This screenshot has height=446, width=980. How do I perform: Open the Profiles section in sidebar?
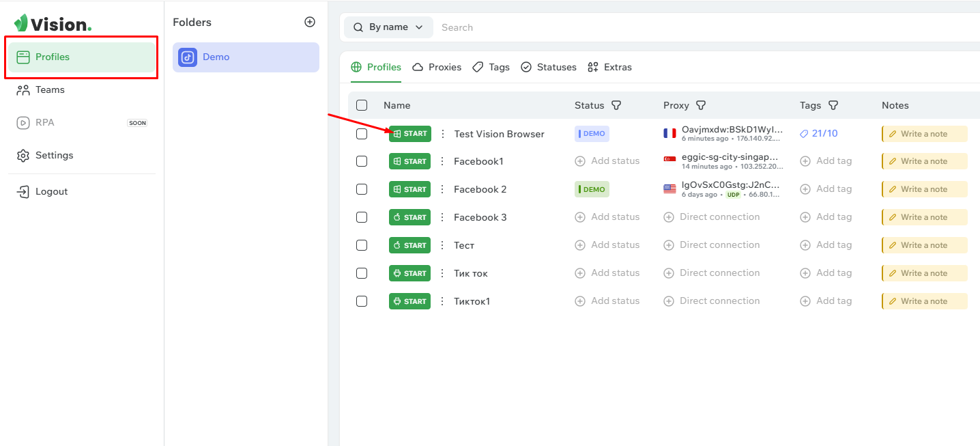[x=82, y=57]
